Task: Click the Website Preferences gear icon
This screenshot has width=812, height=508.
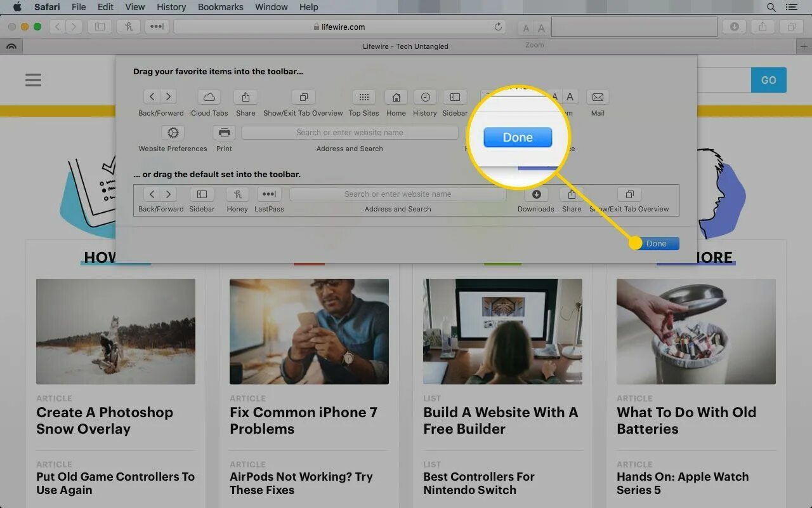Action: click(x=173, y=133)
